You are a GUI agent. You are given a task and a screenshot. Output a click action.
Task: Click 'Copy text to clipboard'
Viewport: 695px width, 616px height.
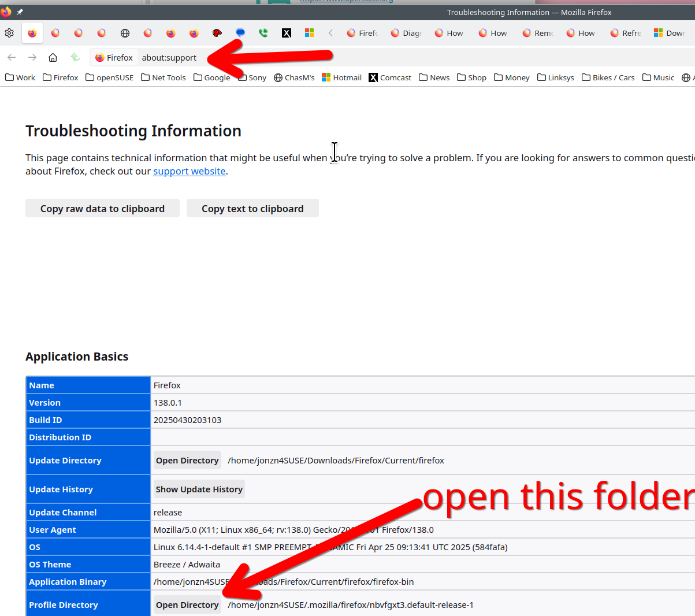pyautogui.click(x=252, y=209)
